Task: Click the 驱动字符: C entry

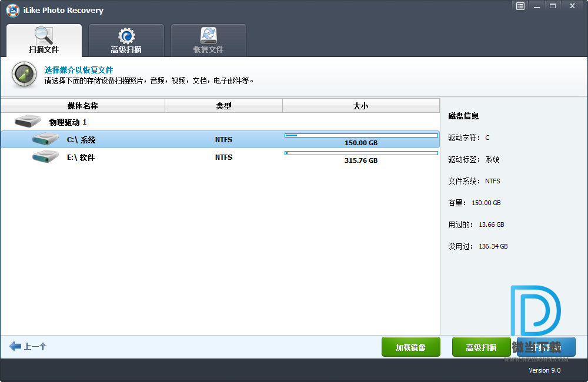Action: tap(469, 138)
